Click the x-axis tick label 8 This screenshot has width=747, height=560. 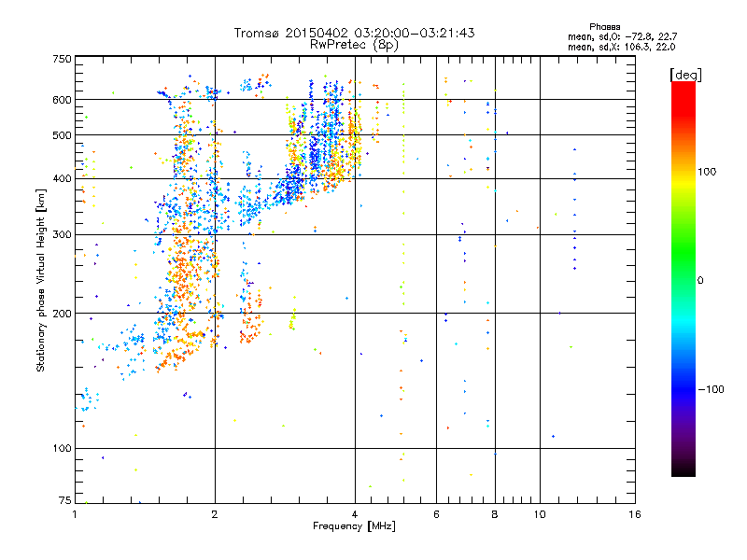click(495, 514)
